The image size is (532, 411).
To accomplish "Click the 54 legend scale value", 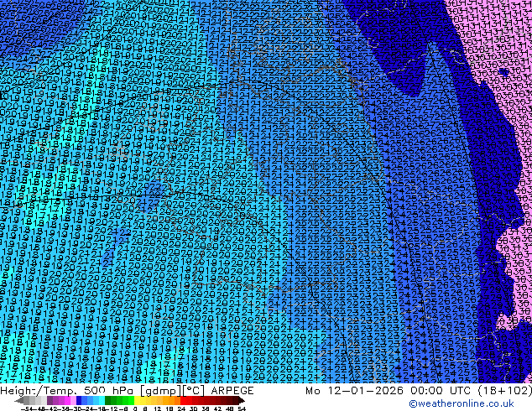I will pos(242,408).
